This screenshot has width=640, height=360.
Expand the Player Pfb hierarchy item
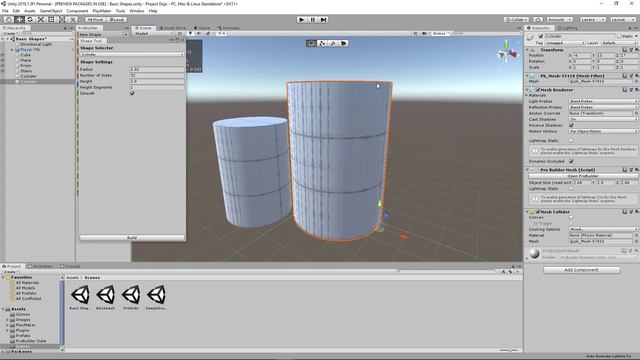[12, 50]
